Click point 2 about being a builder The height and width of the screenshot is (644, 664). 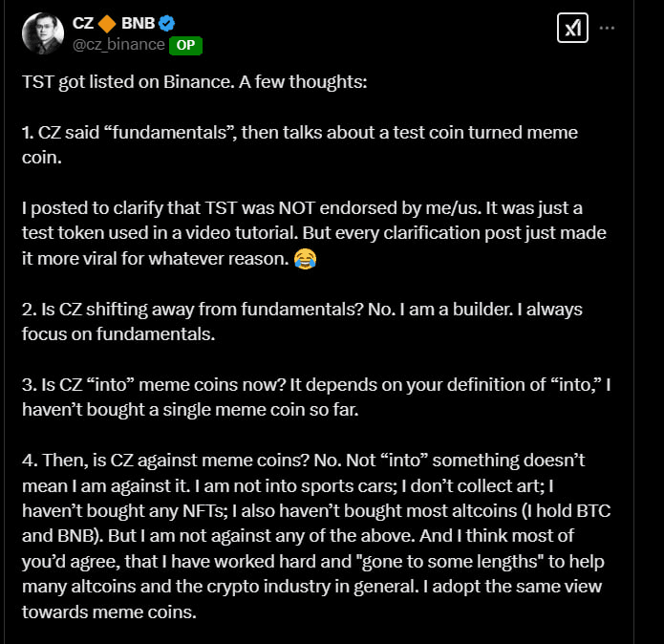pos(302,322)
